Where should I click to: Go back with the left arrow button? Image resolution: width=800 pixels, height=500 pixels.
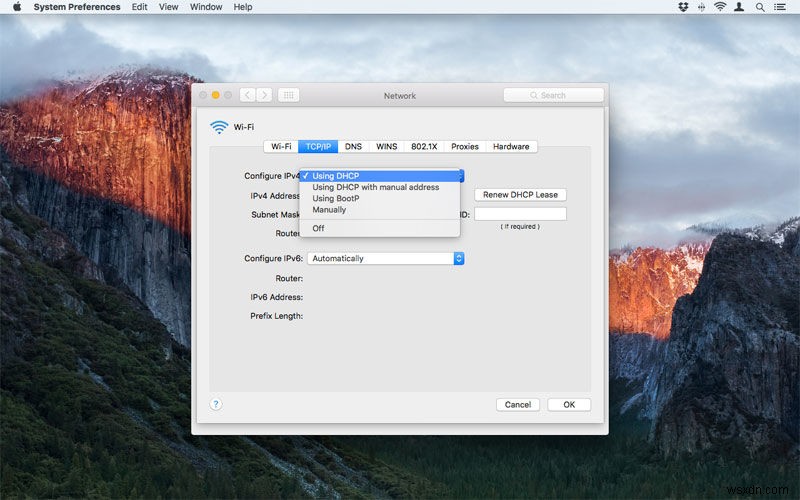(247, 95)
